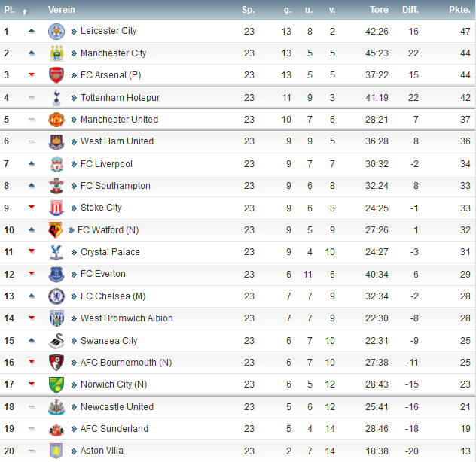
Task: Click the Norwich City crest icon
Action: (x=56, y=384)
